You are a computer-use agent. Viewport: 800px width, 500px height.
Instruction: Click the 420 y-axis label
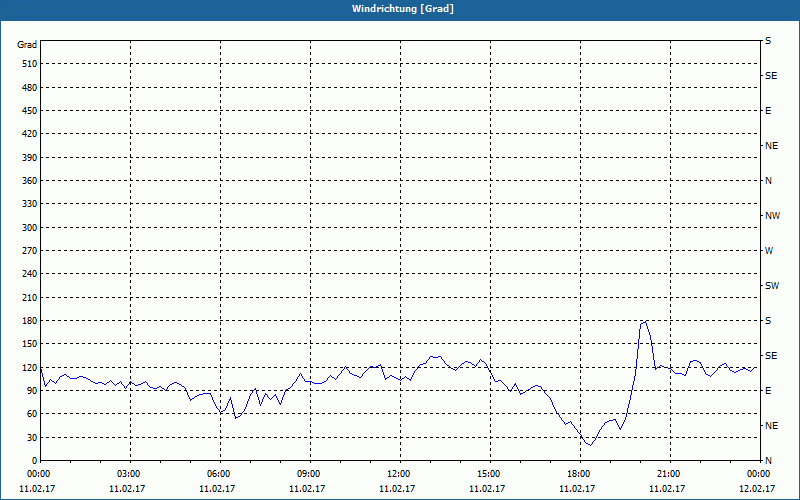click(30, 134)
